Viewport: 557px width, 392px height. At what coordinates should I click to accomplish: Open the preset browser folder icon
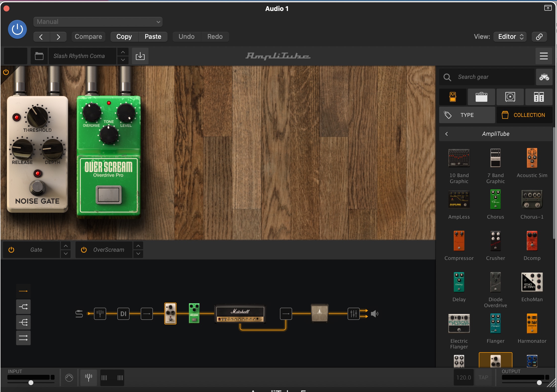[39, 56]
